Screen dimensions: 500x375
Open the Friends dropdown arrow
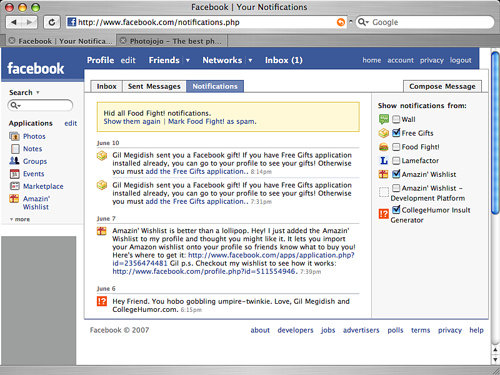coord(188,60)
